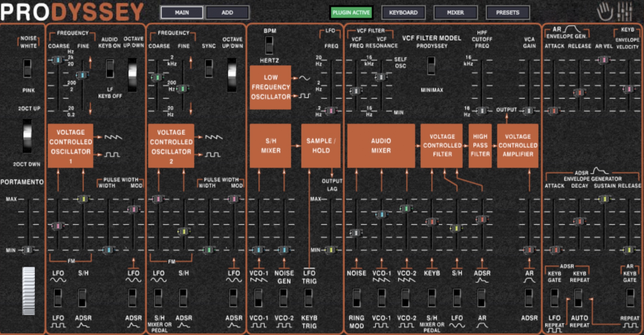This screenshot has width=644, height=335.
Task: Click the Voltage Controlled Oscillator 2 block
Action: 171,146
